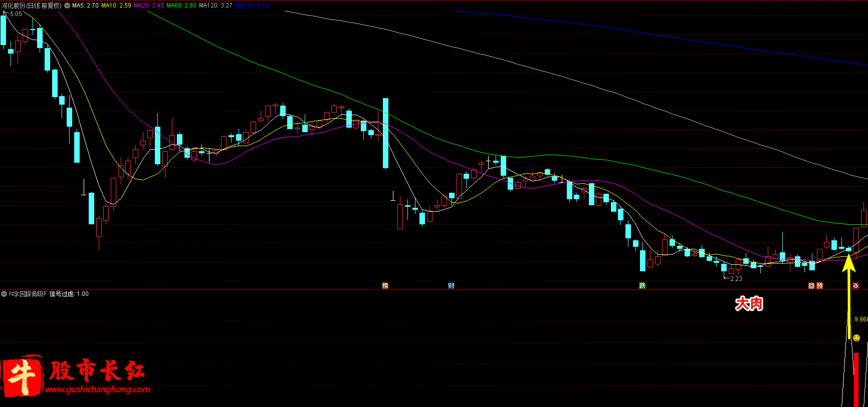The image size is (868, 407).
Task: Select the green MA60: 2.80 label
Action: pyautogui.click(x=181, y=6)
